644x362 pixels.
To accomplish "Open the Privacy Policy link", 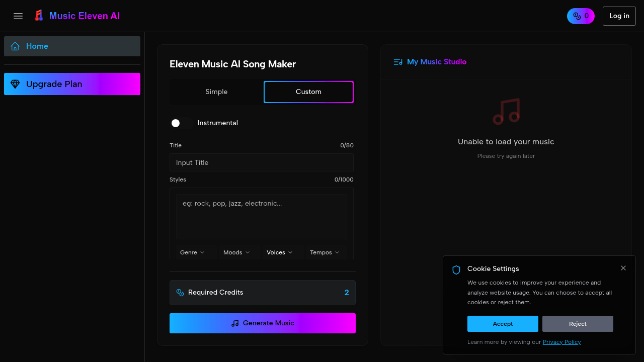I will tap(561, 341).
